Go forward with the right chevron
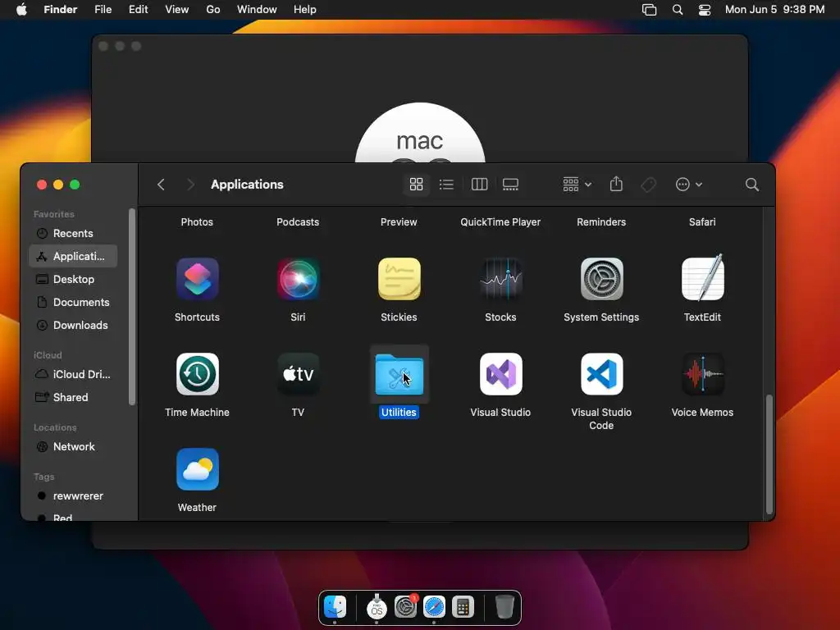 coord(190,185)
